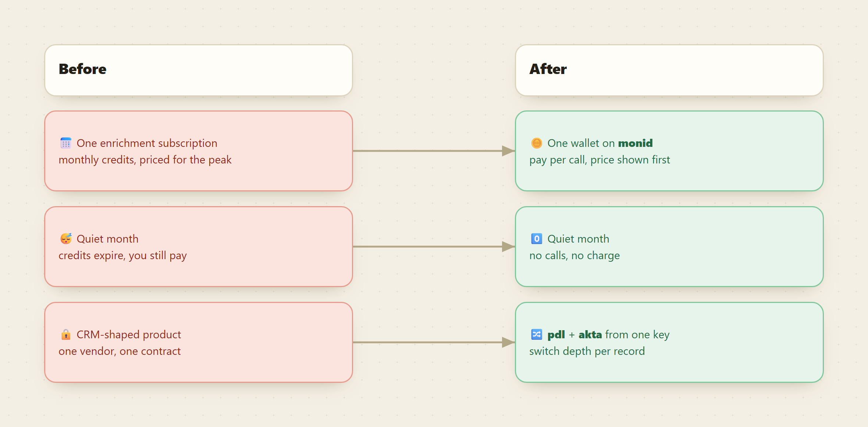Click the shuffle arrows icon beside pdl
The height and width of the screenshot is (427, 868).
click(537, 334)
